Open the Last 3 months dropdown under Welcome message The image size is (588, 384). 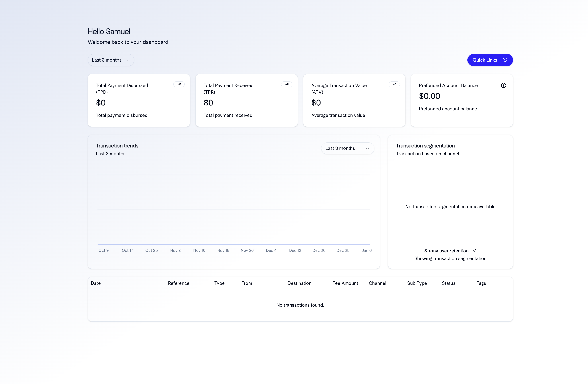tap(111, 60)
